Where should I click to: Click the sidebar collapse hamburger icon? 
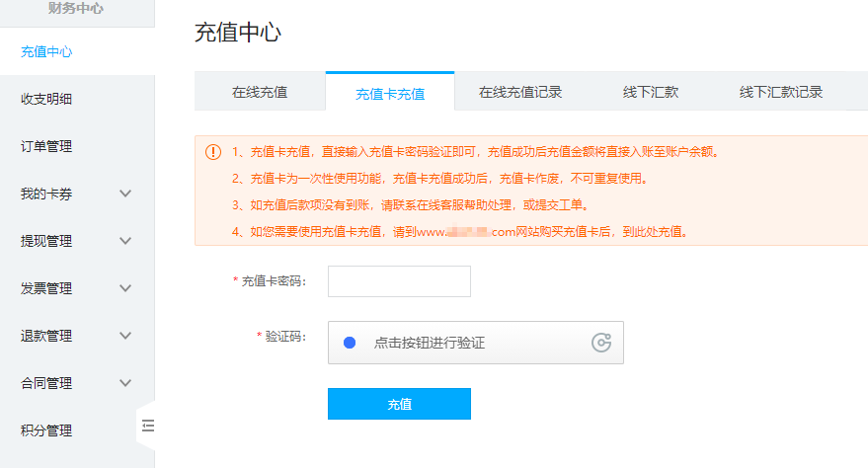point(148,426)
